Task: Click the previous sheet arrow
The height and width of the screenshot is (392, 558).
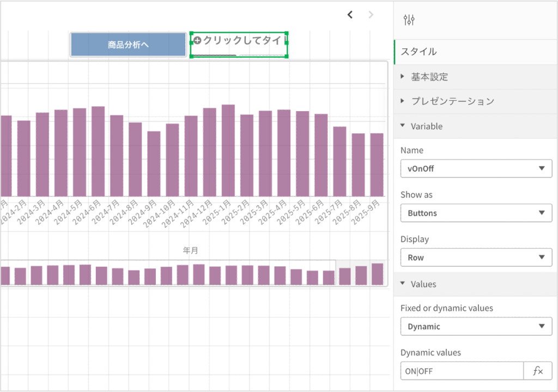Action: coord(350,15)
